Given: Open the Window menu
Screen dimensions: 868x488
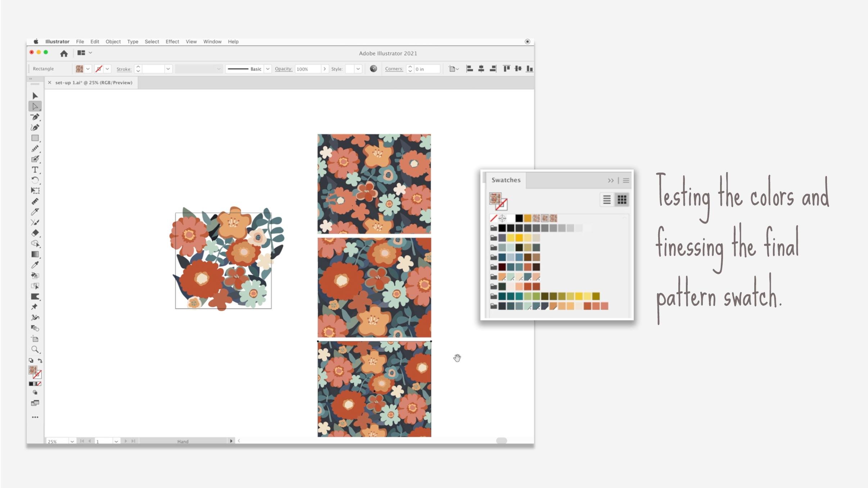Looking at the screenshot, I should [212, 42].
